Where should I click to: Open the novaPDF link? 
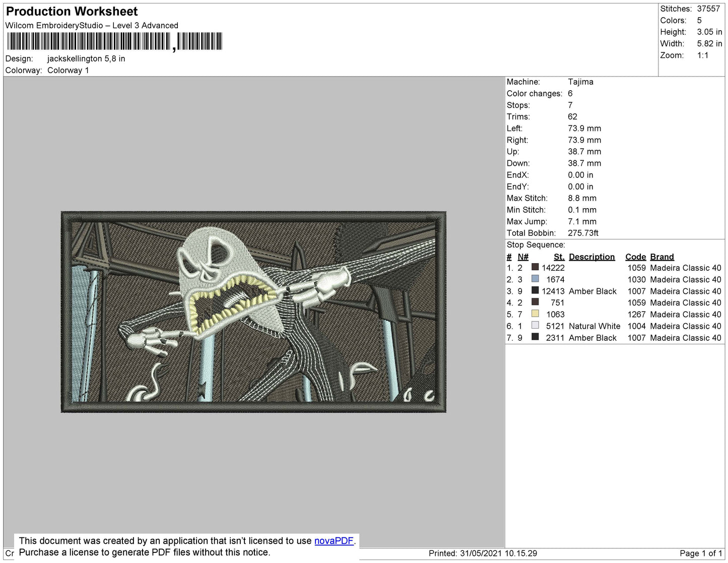click(x=334, y=541)
